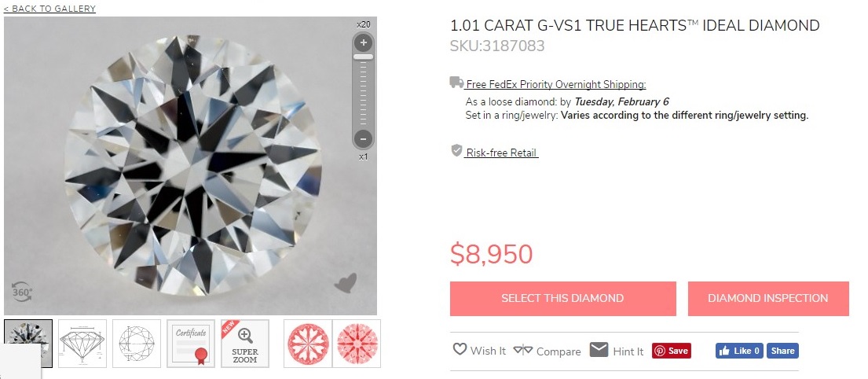868x379 pixels.
Task: Click the zoom in plus button
Action: (364, 42)
